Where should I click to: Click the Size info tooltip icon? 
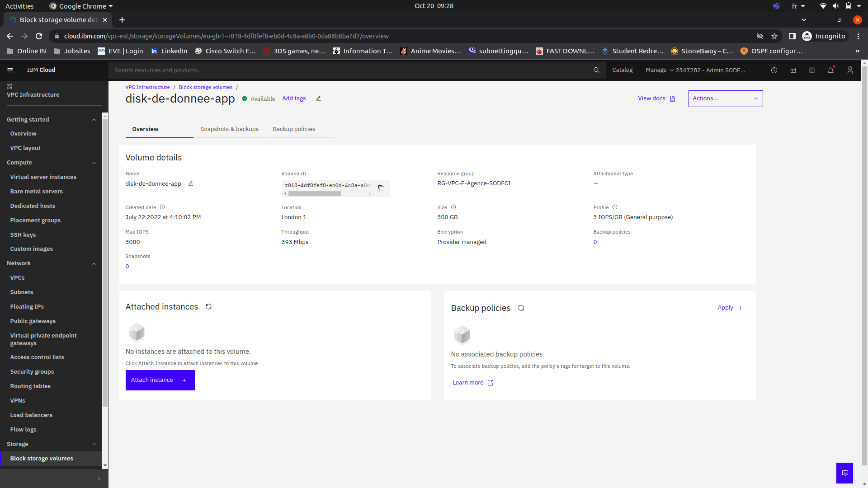click(x=453, y=207)
